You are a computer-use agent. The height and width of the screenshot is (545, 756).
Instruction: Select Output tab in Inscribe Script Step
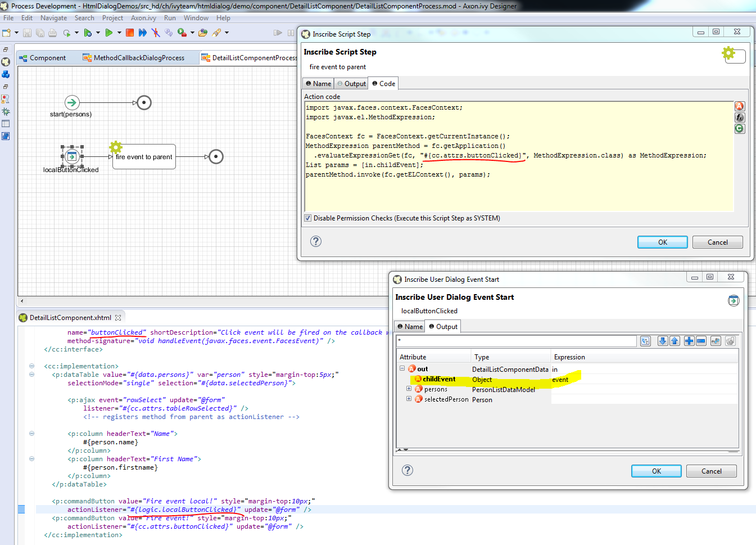click(x=351, y=84)
